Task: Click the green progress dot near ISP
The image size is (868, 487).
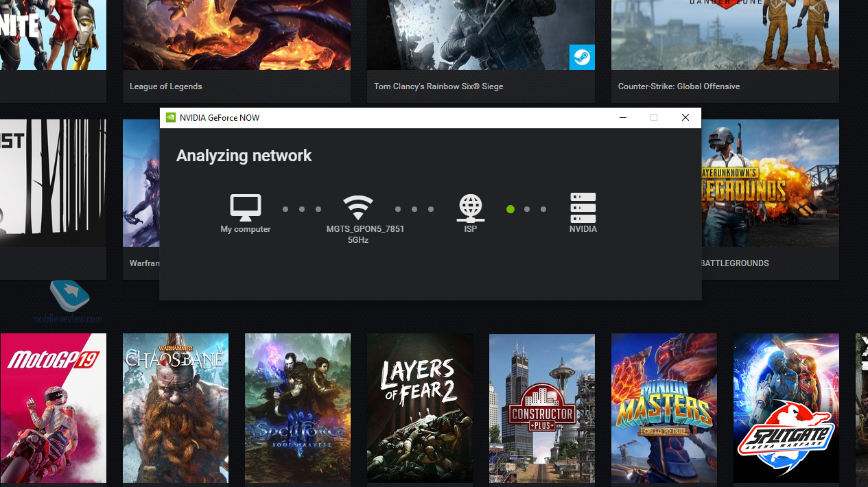Action: [x=511, y=209]
